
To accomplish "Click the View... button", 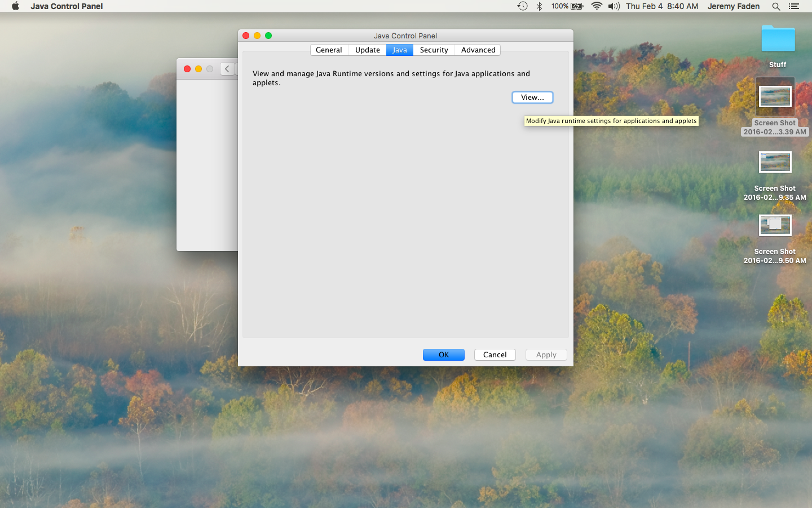I will [532, 97].
